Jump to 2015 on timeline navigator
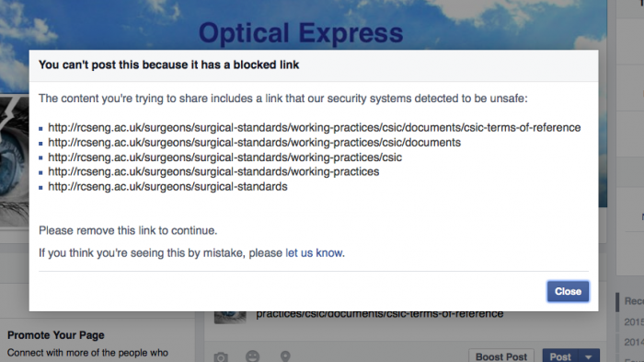Screen dimensions: 644x362 [634, 322]
